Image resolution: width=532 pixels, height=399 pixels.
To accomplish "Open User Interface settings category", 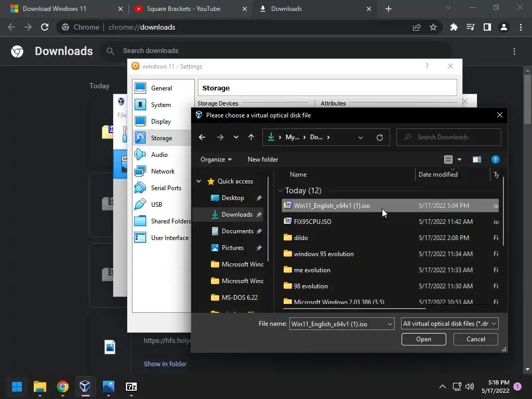I will coord(162,238).
